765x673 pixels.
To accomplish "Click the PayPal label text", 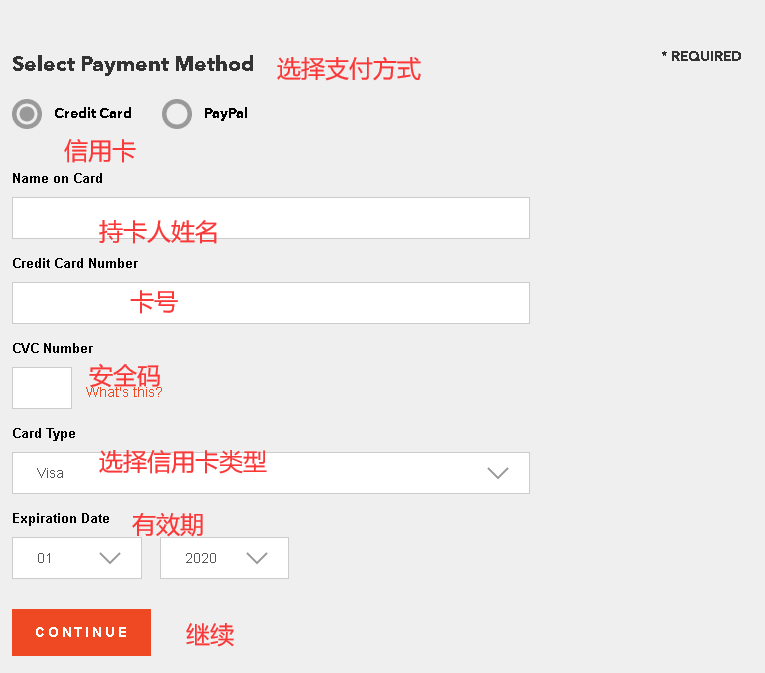I will (x=226, y=113).
